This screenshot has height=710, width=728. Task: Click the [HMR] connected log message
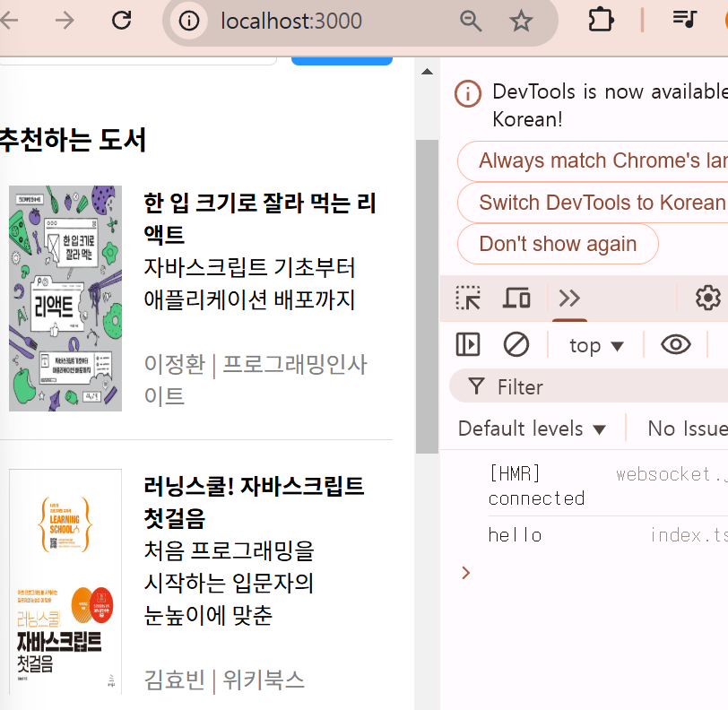tap(536, 486)
